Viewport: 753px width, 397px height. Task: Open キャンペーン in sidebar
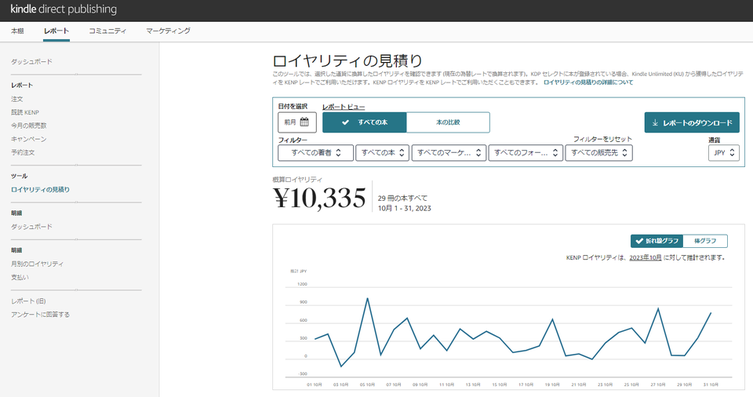tap(29, 139)
